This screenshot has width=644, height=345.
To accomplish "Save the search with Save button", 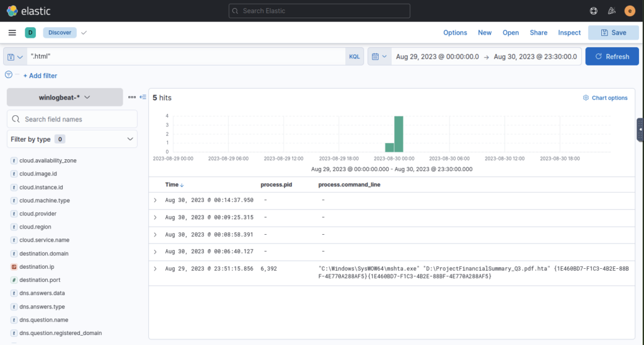I will 614,33.
